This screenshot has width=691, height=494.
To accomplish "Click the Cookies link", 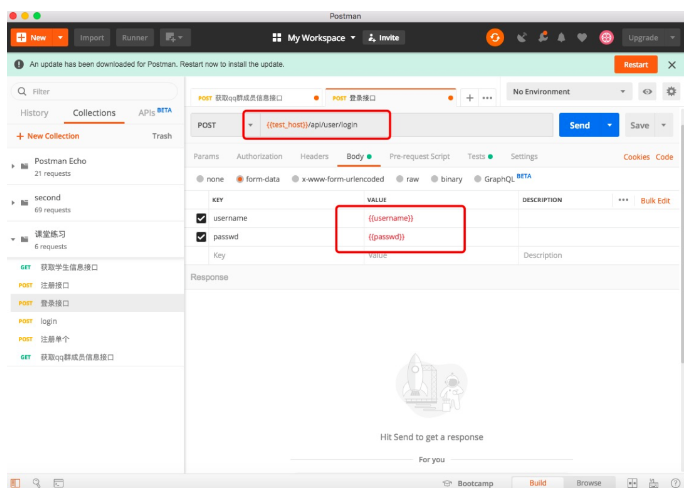I will click(636, 157).
